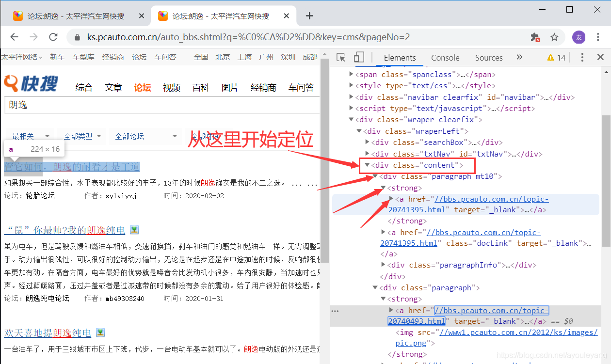Viewport: 611px width, 364px height.
Task: Reload the page with the refresh icon
Action: 53,37
